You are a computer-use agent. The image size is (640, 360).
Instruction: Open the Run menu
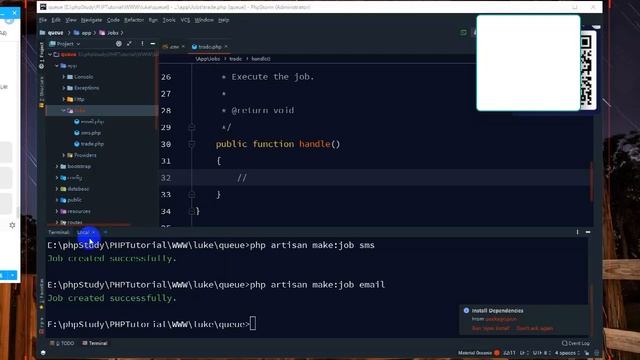pos(153,20)
